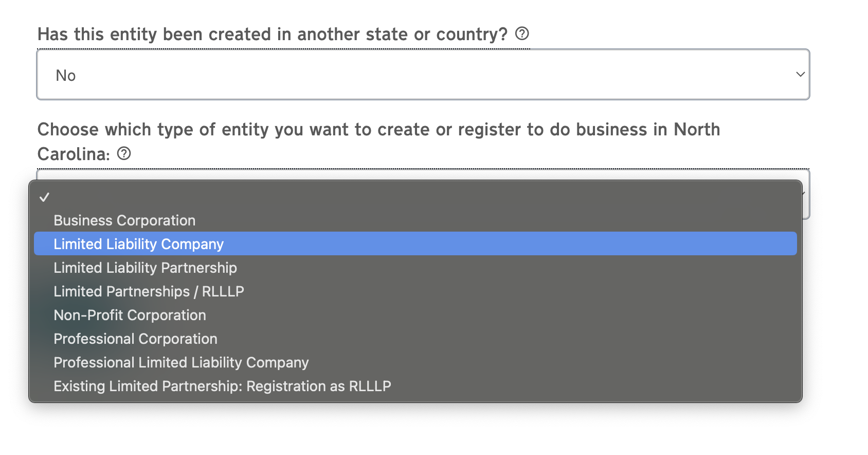Select 'Existing Limited Partnership: Registration as RLLLP'
The height and width of the screenshot is (455, 868).
point(222,386)
